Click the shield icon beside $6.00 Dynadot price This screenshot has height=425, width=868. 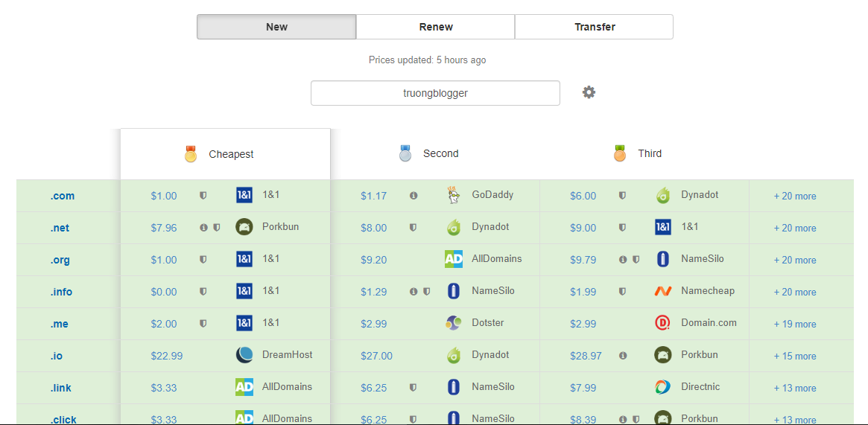click(622, 196)
